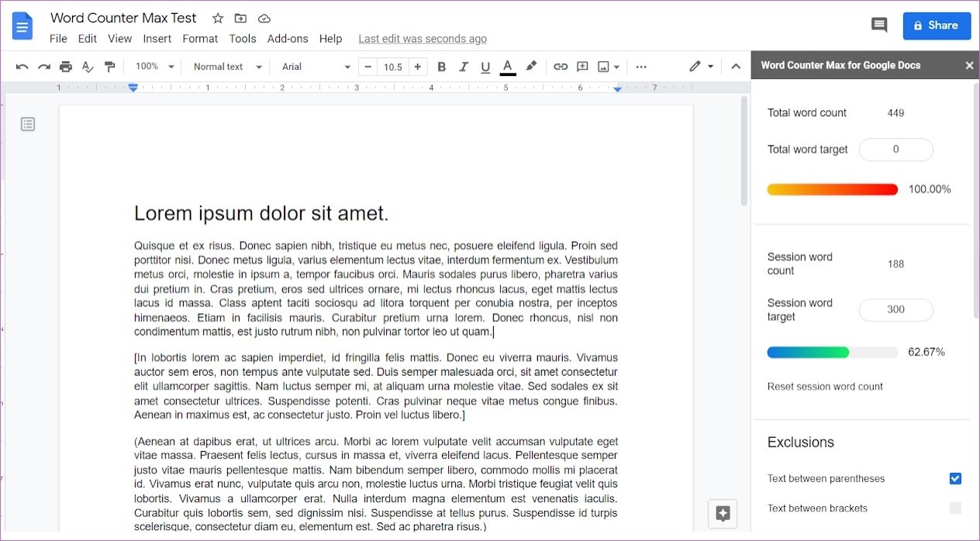View the cloud save status icon
This screenshot has height=541, width=980.
(x=264, y=18)
